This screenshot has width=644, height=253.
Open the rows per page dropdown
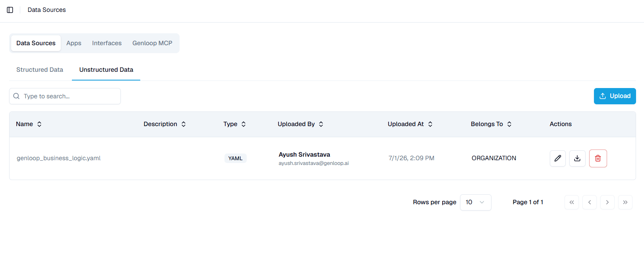pos(476,202)
